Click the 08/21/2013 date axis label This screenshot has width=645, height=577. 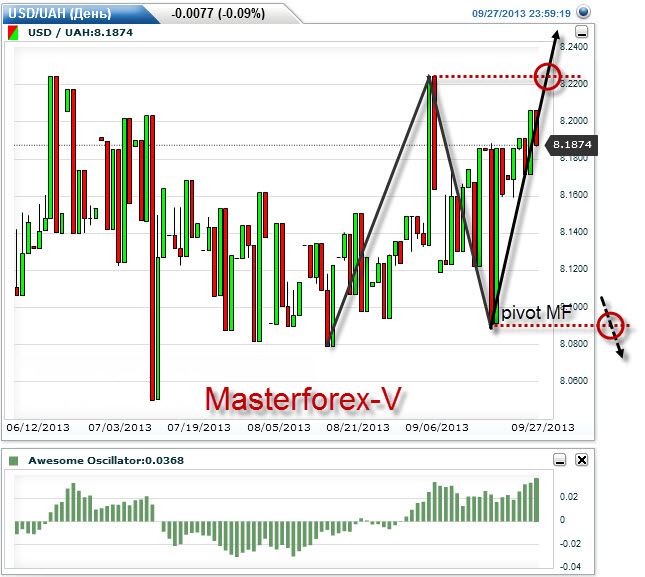point(357,428)
